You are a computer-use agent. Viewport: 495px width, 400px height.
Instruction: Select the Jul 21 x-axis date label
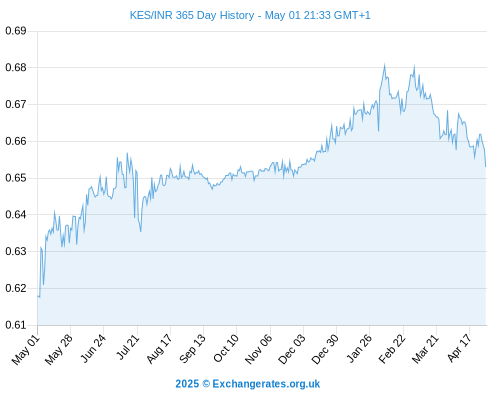pos(127,347)
